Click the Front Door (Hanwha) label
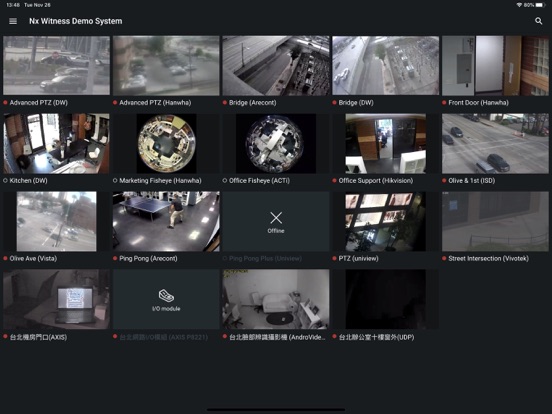This screenshot has width=552, height=414. tap(478, 103)
